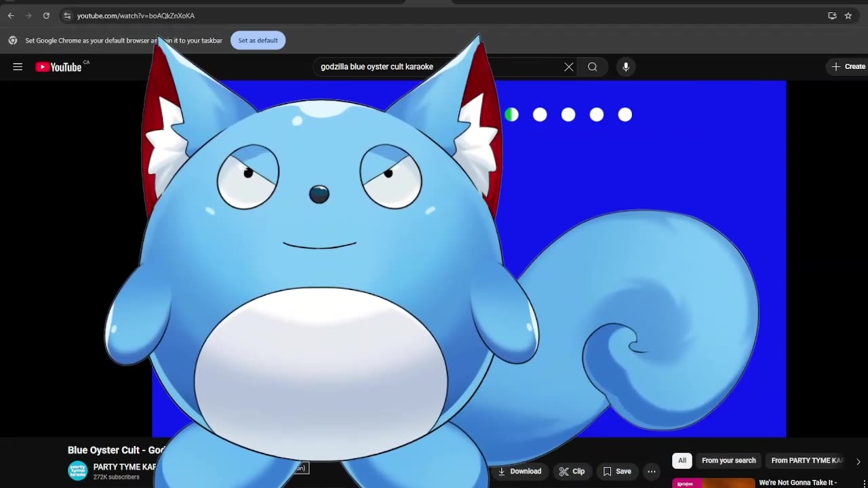This screenshot has height=488, width=868.
Task: Click the Download button
Action: [519, 471]
